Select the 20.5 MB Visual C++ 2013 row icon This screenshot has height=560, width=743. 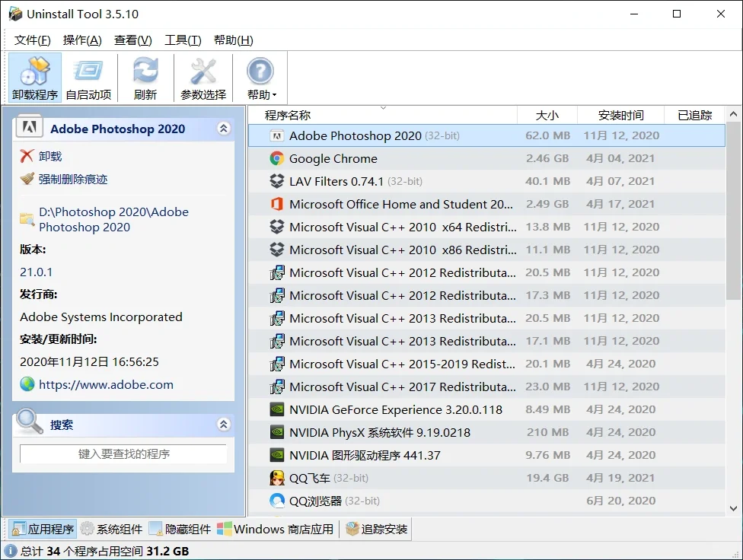coord(277,318)
